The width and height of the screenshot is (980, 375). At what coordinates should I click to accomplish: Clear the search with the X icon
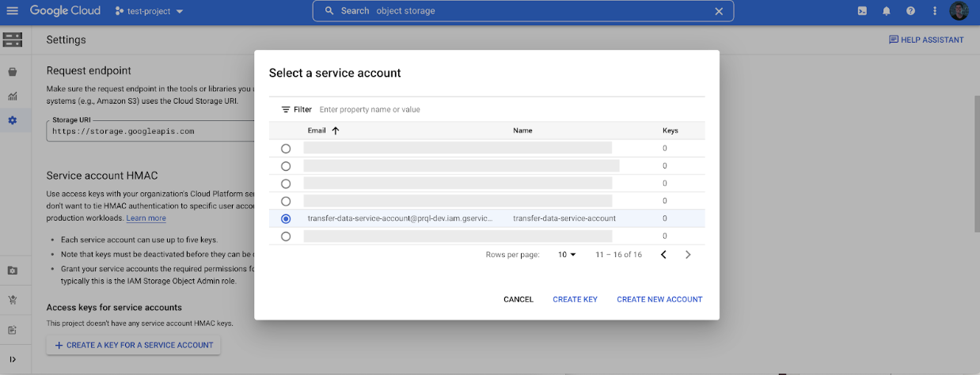pos(719,11)
